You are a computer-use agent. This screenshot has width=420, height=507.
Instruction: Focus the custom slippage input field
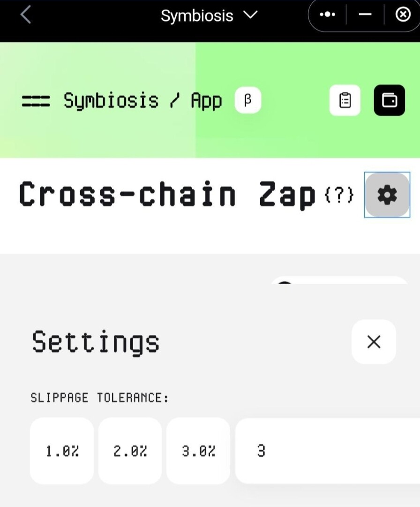click(328, 450)
